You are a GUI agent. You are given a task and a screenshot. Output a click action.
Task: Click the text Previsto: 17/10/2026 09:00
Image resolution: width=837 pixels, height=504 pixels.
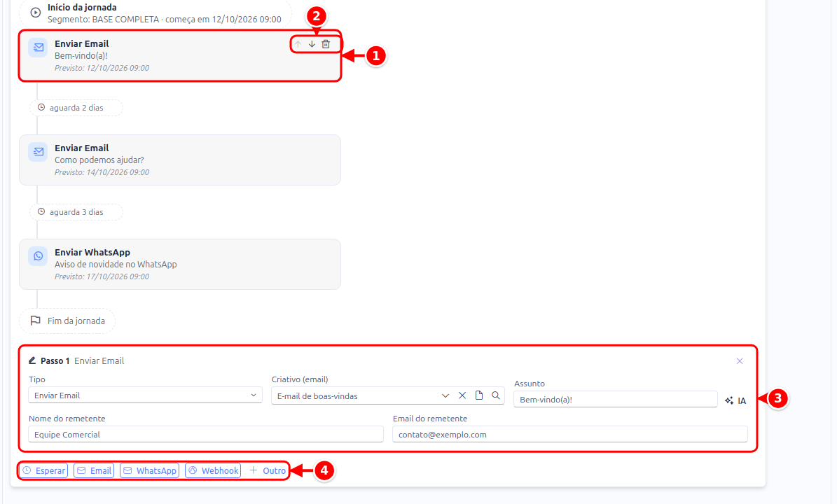point(102,276)
